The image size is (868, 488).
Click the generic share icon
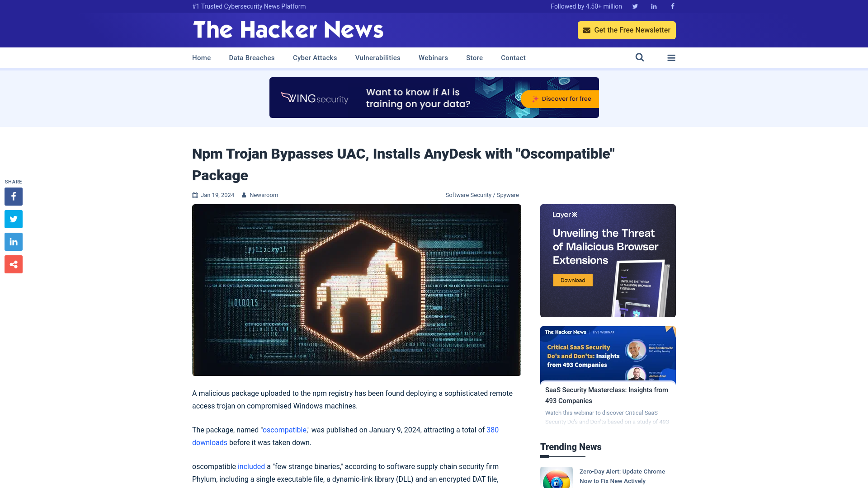13,264
